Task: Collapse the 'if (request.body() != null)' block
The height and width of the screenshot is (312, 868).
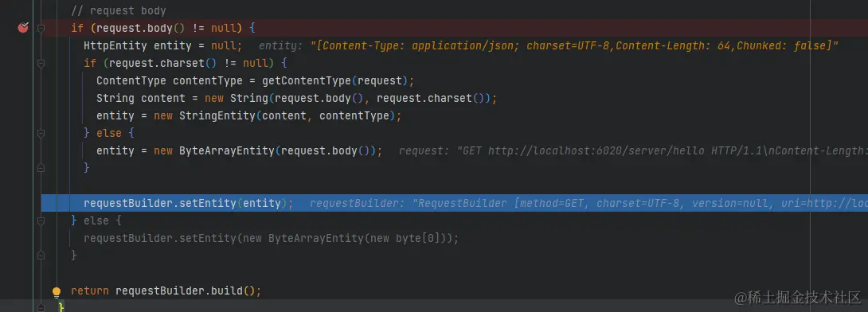Action: pyautogui.click(x=41, y=28)
